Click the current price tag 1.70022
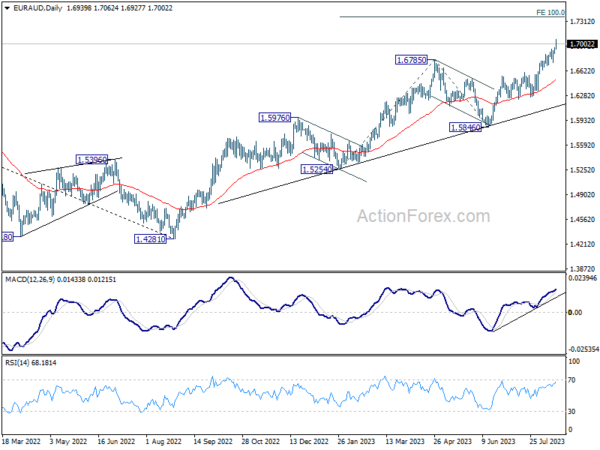Image resolution: width=600 pixels, height=450 pixels. (x=582, y=44)
